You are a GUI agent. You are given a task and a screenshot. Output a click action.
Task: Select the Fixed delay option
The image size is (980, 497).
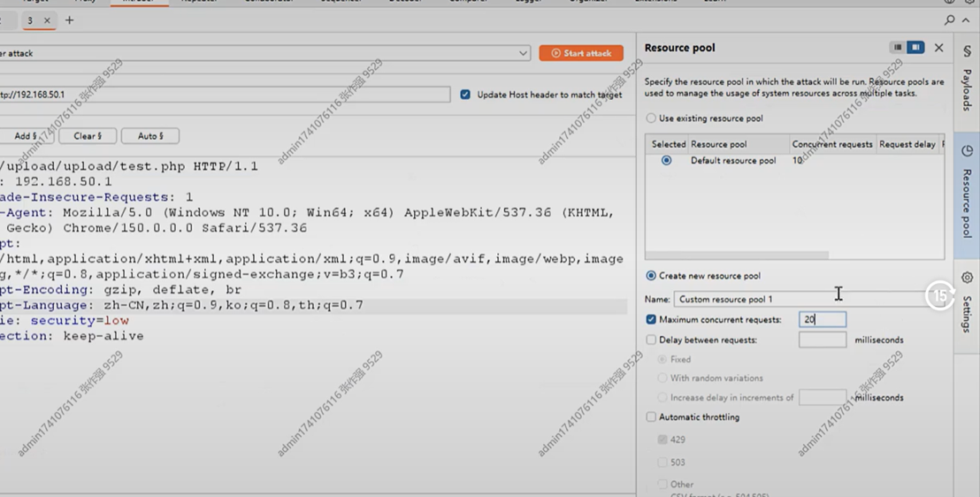662,359
